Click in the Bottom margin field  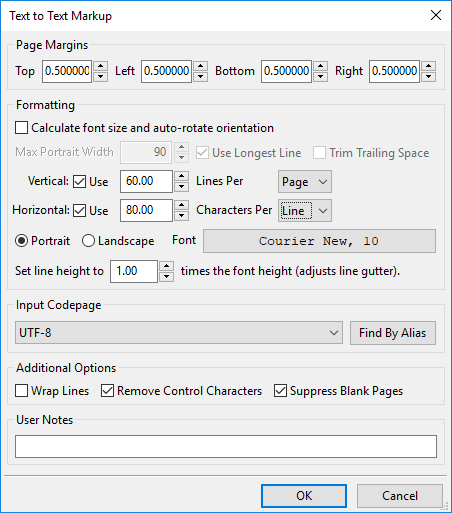click(286, 71)
